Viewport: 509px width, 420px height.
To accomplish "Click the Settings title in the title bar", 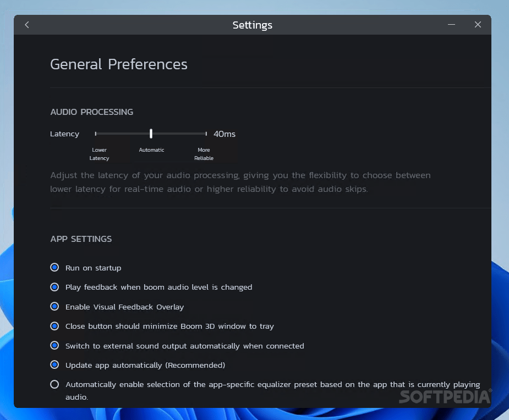I will coord(252,25).
